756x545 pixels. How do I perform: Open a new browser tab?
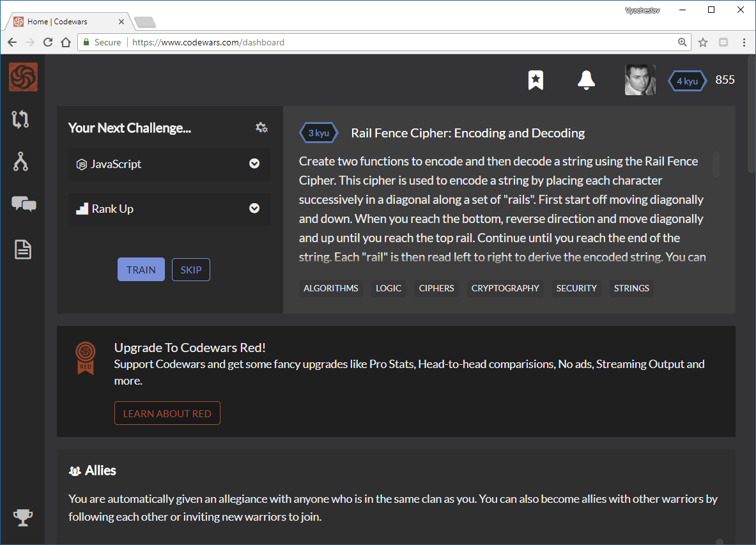coord(144,22)
